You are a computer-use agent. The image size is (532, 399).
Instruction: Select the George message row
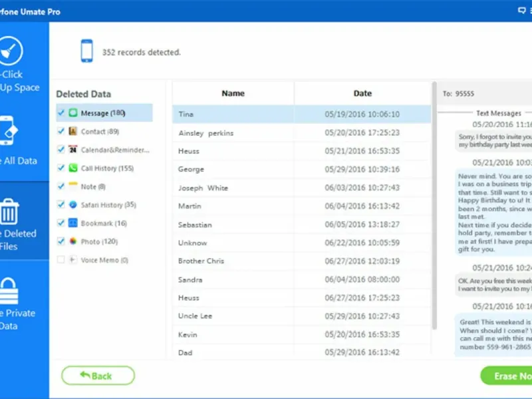click(x=302, y=170)
